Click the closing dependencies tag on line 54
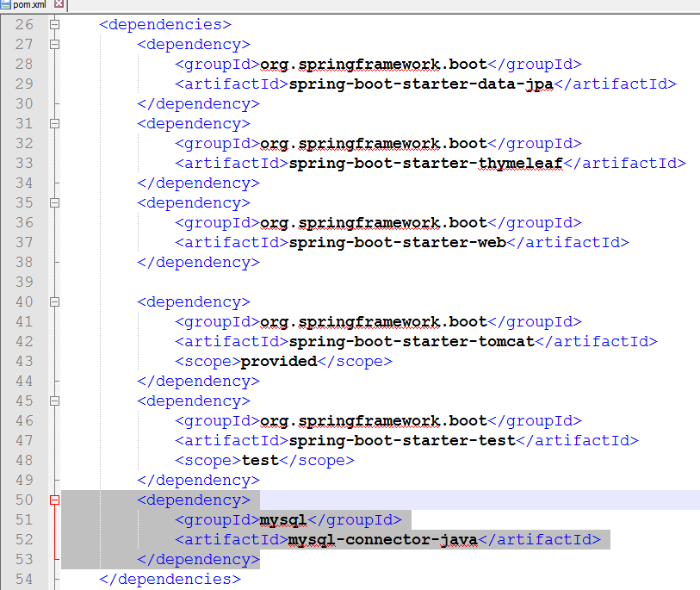Screen dimensions: 700x590 coord(170,580)
